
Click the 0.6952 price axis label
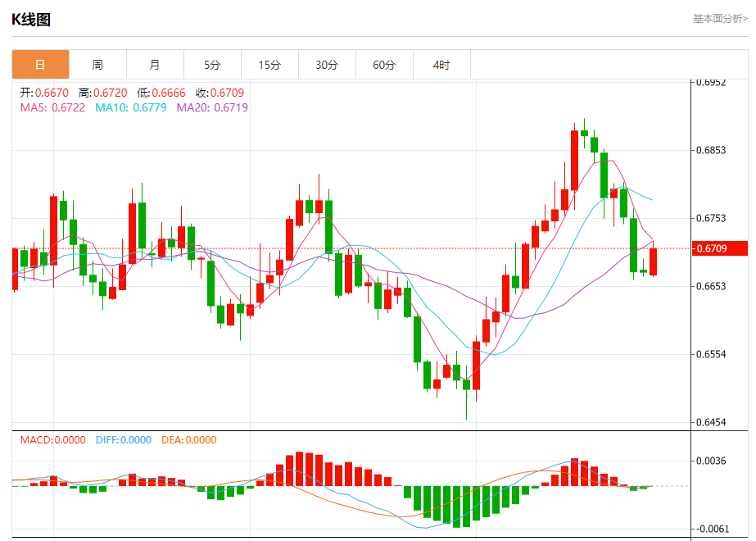coord(711,83)
